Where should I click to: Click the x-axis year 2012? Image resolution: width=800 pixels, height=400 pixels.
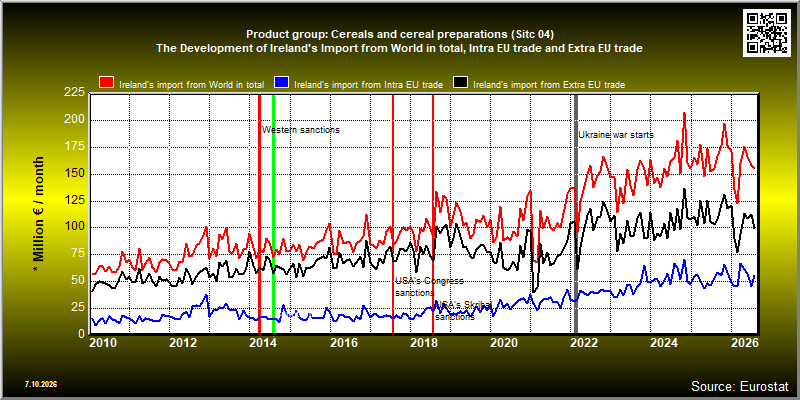pyautogui.click(x=183, y=342)
